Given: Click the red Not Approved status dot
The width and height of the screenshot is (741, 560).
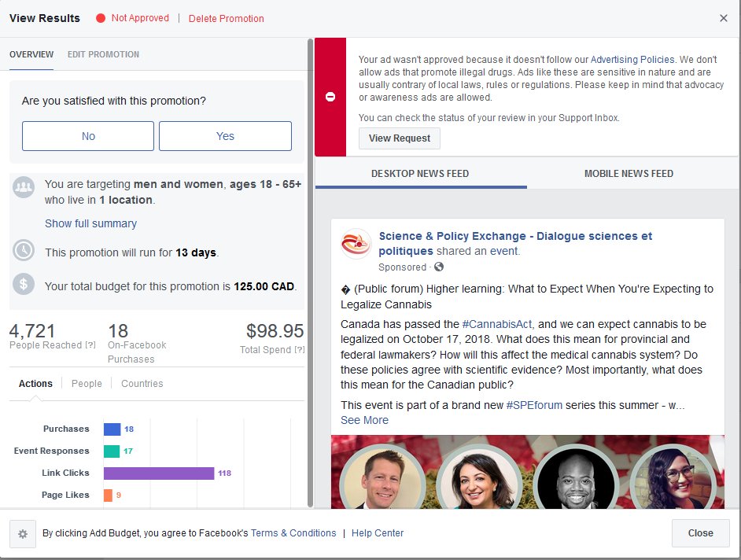Looking at the screenshot, I should click(100, 18).
